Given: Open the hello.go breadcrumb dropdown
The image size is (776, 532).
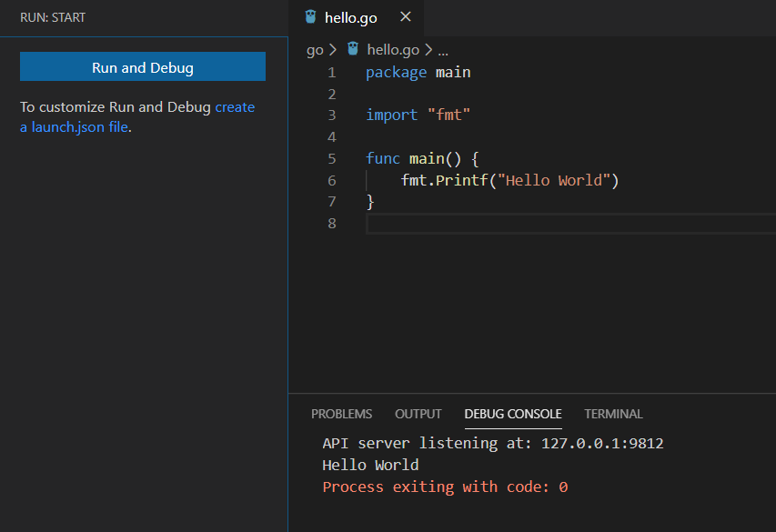Looking at the screenshot, I should pyautogui.click(x=392, y=50).
